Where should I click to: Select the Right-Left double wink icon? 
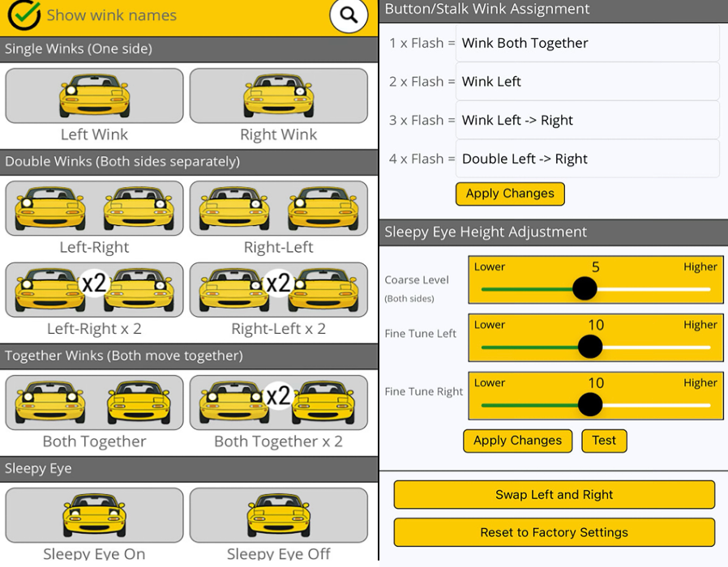[278, 208]
